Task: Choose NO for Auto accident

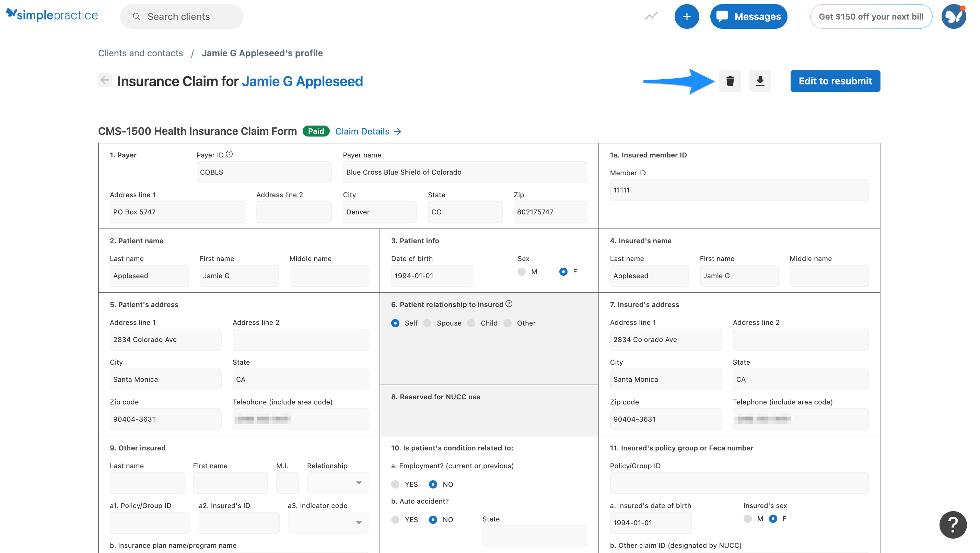Action: pos(433,519)
